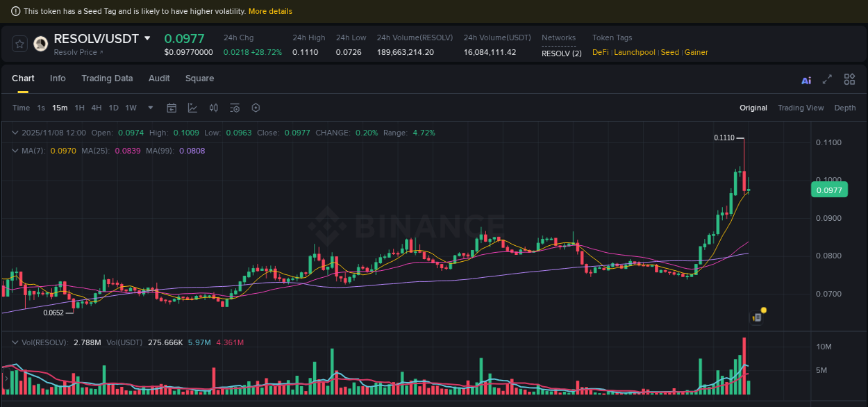The image size is (868, 407).
Task: Open the widgets layout grid icon
Action: (849, 79)
